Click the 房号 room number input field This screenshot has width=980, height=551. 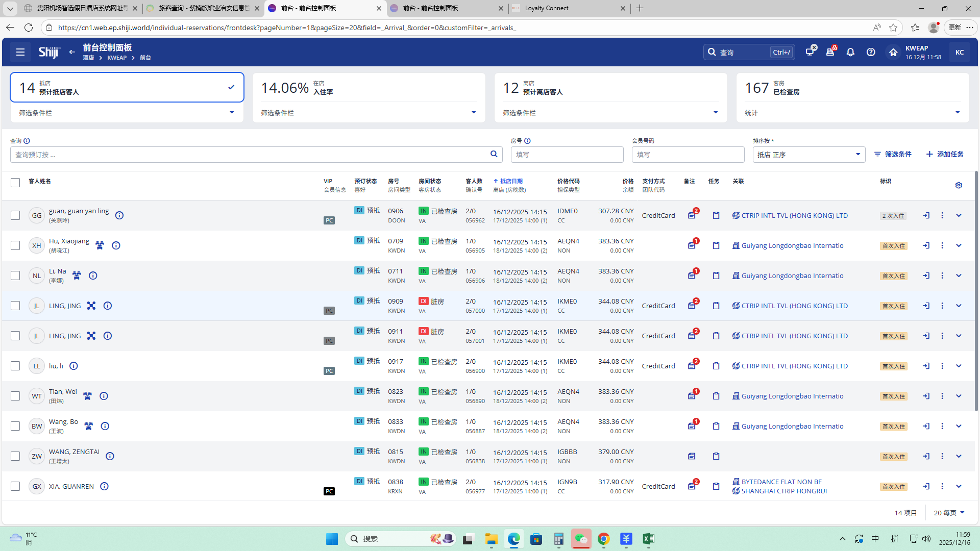[x=567, y=155]
